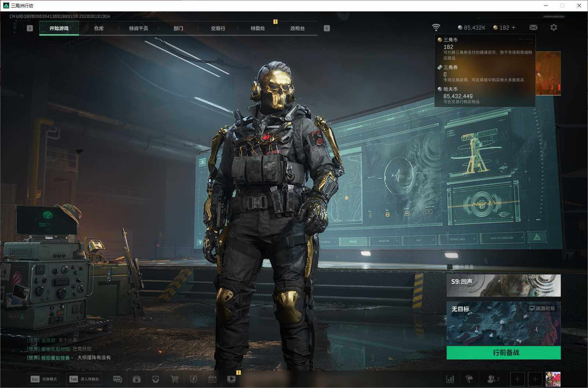The height and width of the screenshot is (388, 588).
Task: Add 三角币 with the plus icon
Action: tap(513, 28)
